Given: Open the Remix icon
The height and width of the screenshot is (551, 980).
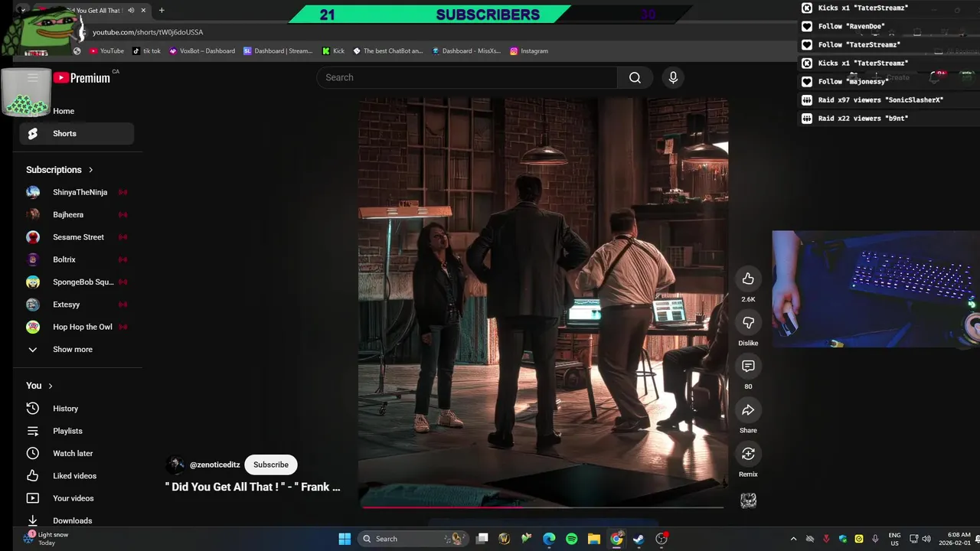Looking at the screenshot, I should pyautogui.click(x=748, y=454).
